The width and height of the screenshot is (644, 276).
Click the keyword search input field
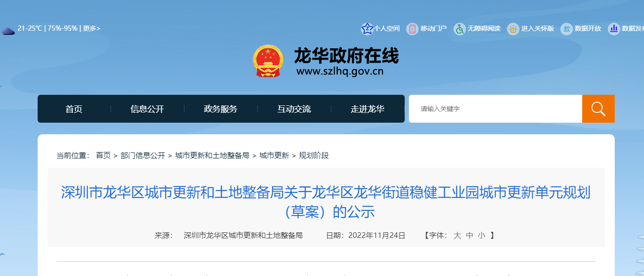pyautogui.click(x=495, y=109)
